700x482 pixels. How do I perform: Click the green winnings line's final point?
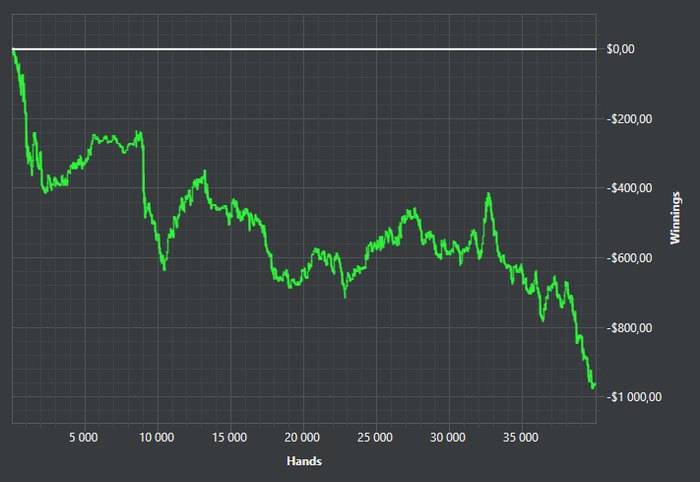(595, 385)
